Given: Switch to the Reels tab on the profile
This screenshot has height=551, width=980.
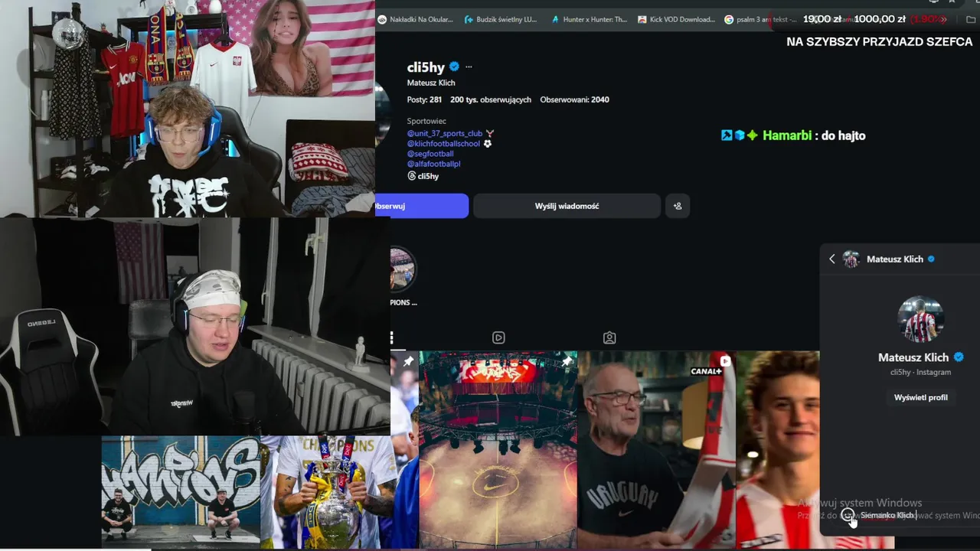Looking at the screenshot, I should point(498,337).
